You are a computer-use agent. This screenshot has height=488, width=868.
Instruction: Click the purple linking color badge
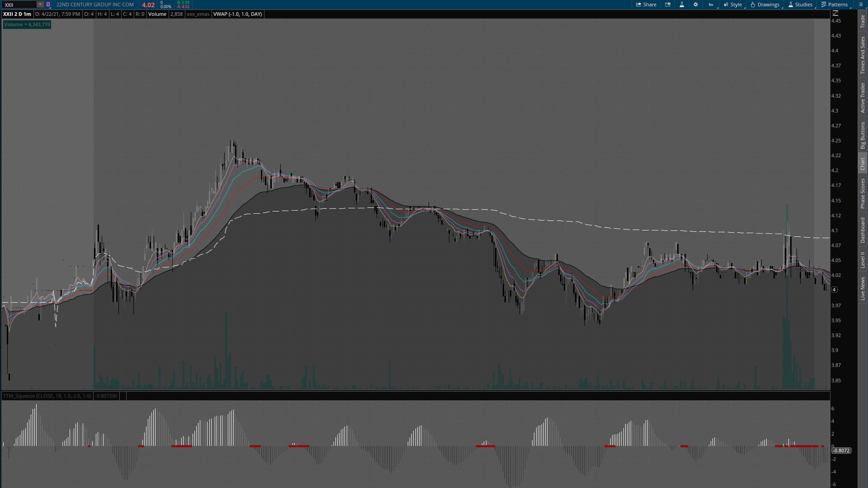tap(48, 5)
